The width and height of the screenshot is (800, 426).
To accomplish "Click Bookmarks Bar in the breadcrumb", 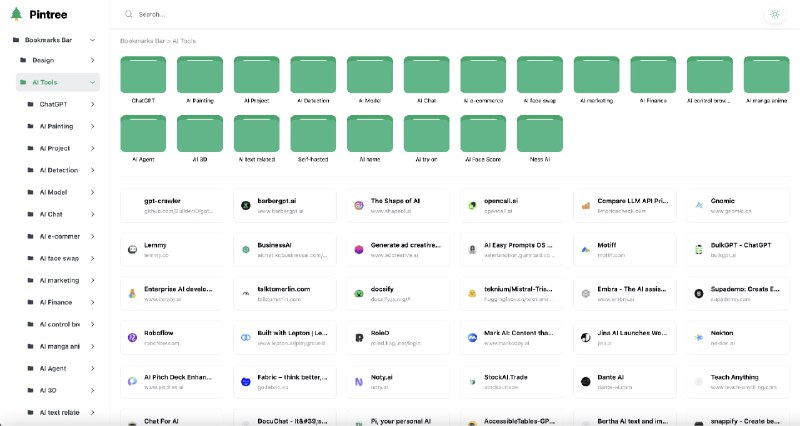I will (140, 41).
